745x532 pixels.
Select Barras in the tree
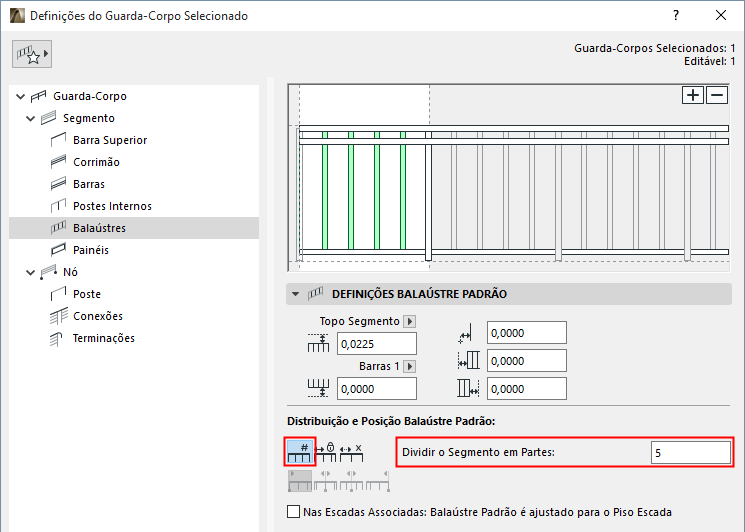point(89,184)
